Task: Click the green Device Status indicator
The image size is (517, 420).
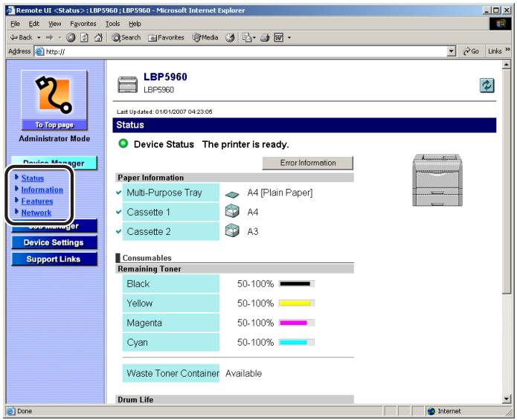Action: [123, 143]
